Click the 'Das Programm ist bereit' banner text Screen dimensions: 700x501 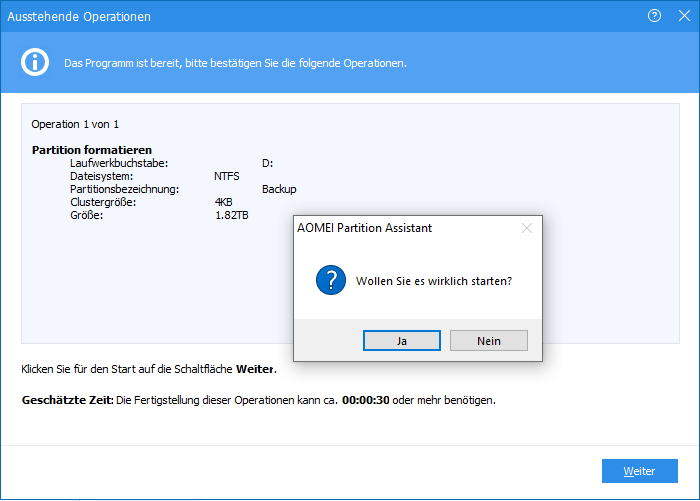(235, 63)
